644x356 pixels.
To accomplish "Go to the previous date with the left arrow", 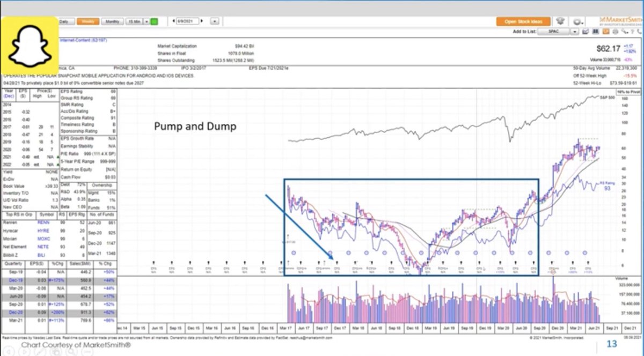I will point(175,21).
